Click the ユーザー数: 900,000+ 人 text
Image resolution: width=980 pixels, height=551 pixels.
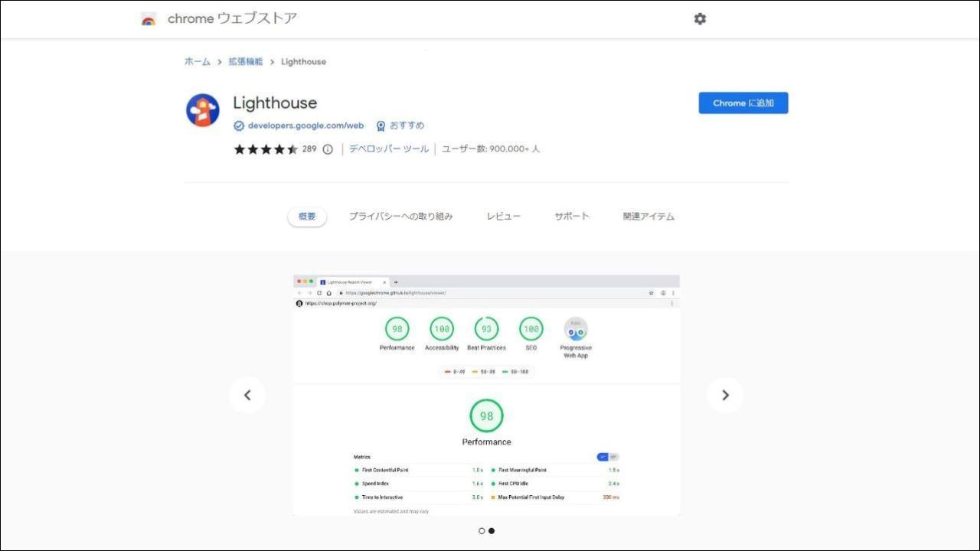click(x=491, y=149)
